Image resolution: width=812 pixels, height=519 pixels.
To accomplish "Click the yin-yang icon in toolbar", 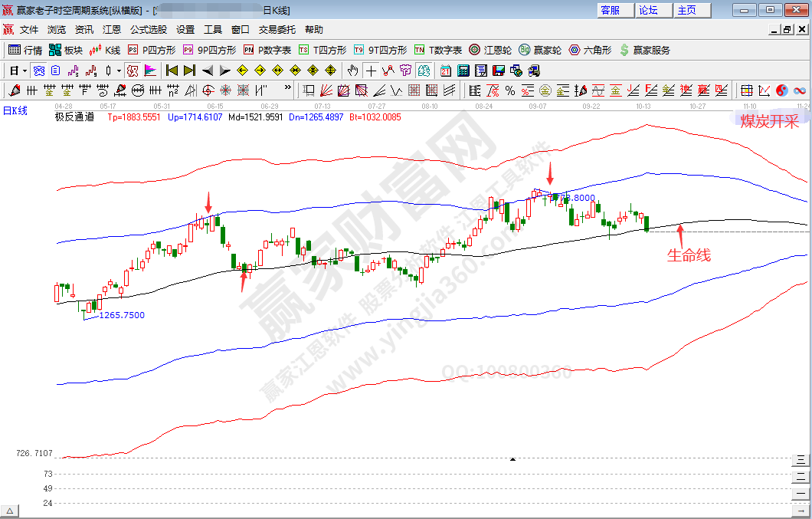I will click(782, 90).
